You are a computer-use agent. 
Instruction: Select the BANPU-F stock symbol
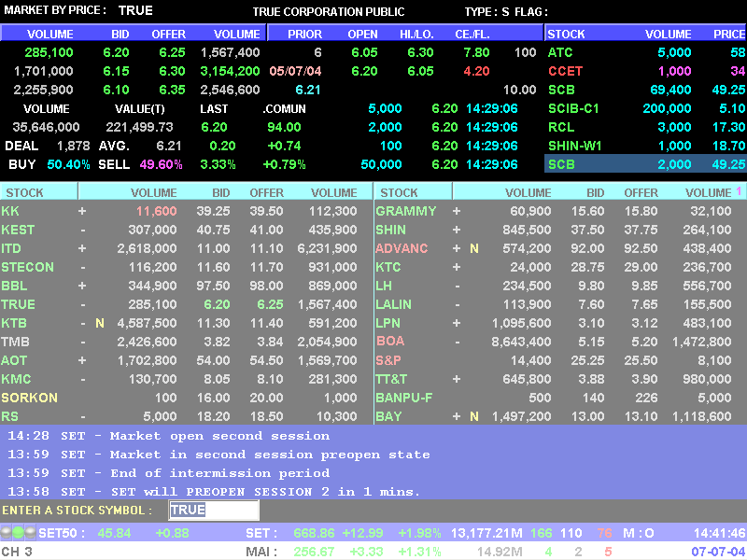tap(404, 398)
